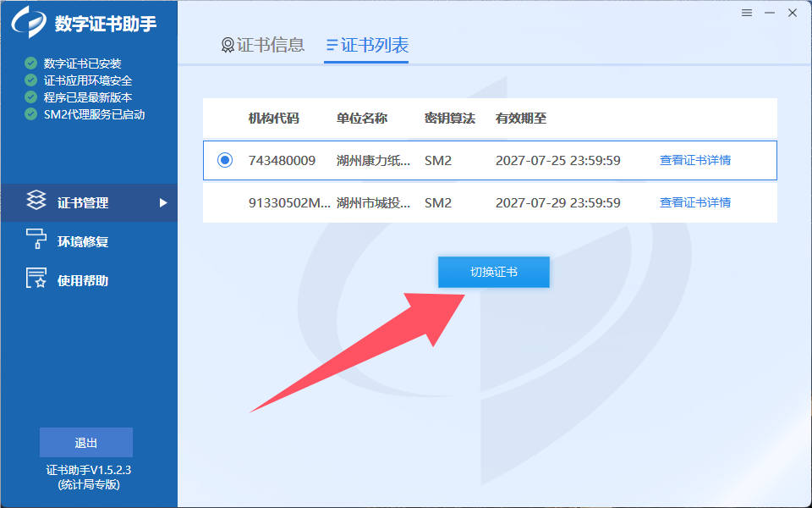Image resolution: width=812 pixels, height=508 pixels.
Task: Click the 证书管理 stacked layers icon
Action: 36,202
